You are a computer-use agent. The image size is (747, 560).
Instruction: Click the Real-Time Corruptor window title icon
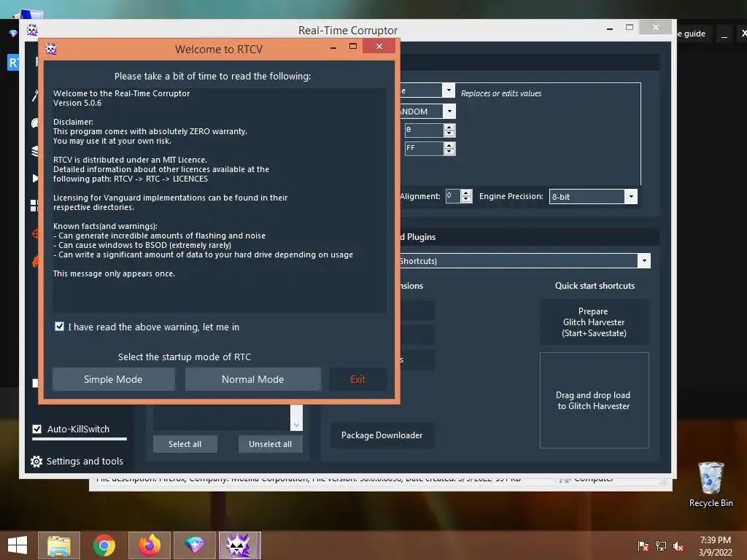tap(32, 30)
